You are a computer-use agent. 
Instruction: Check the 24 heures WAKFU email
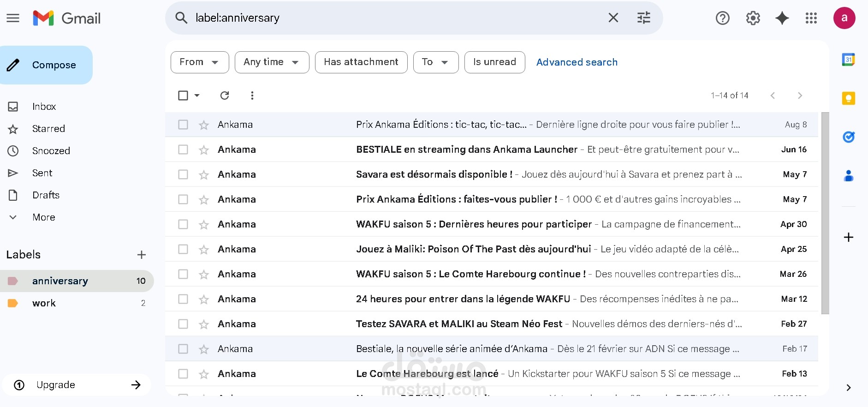[183, 299]
